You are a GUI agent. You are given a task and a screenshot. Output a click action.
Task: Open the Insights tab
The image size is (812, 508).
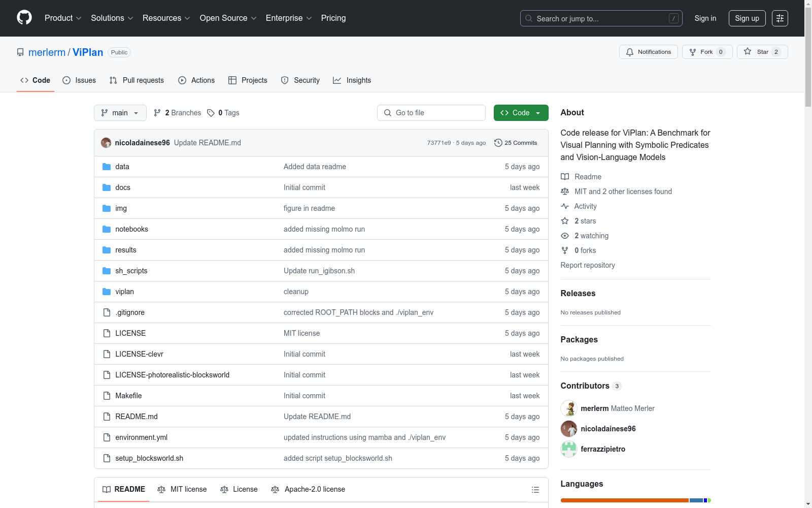coord(352,80)
